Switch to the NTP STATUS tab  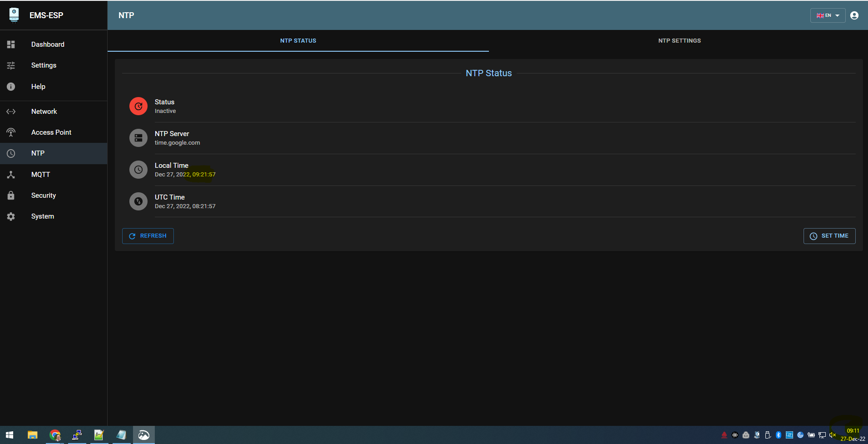pyautogui.click(x=298, y=40)
